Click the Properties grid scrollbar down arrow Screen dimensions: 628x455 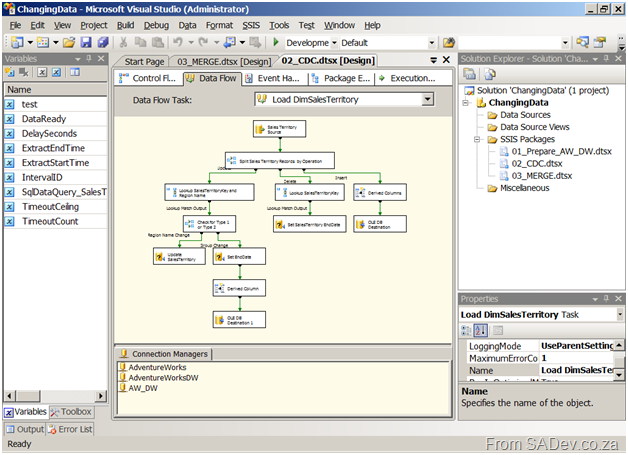click(x=619, y=375)
